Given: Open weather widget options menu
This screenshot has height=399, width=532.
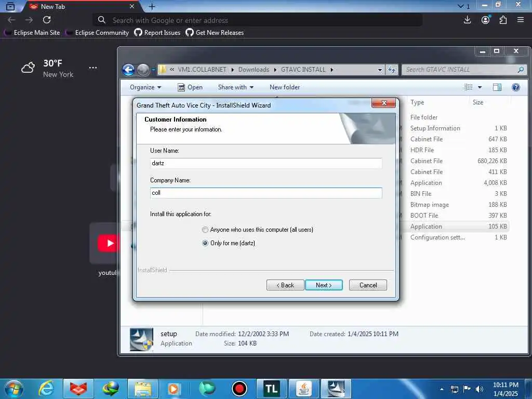Looking at the screenshot, I should point(93,68).
